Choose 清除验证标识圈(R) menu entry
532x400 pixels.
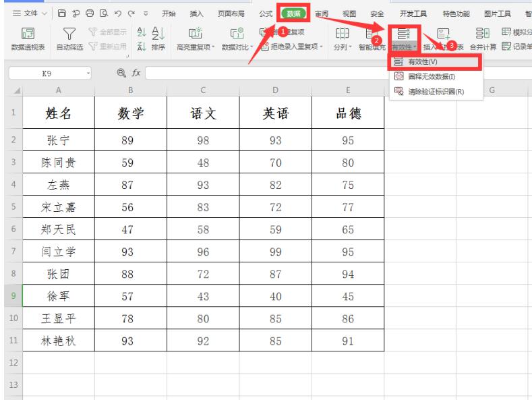(436, 91)
